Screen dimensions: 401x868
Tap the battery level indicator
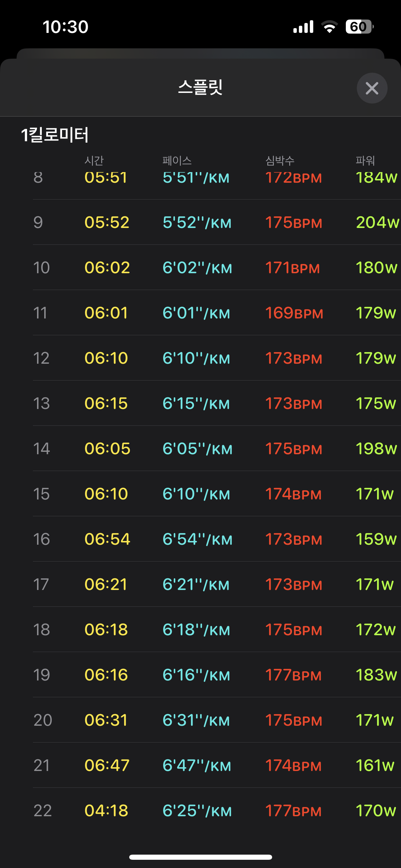coord(359,27)
